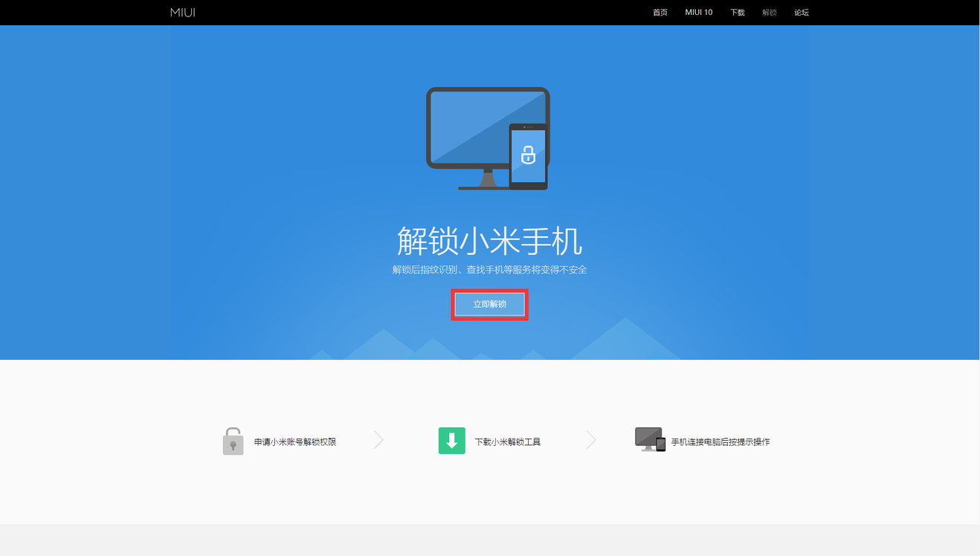The image size is (980, 556).
Task: Select the 解锁 nav item
Action: coord(770,13)
